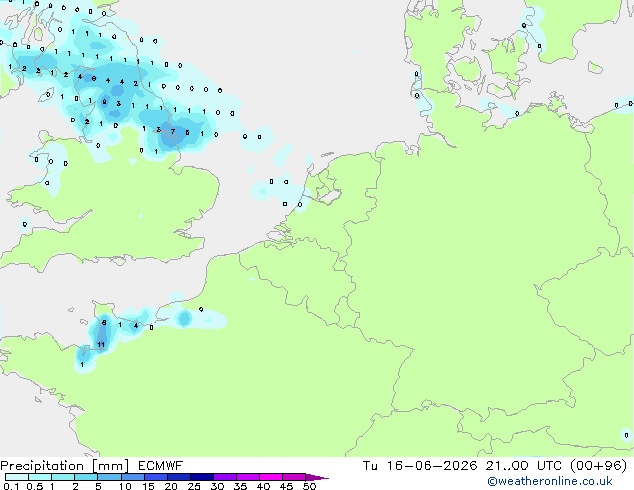Select the 5–10 mm legend color swatch
The height and width of the screenshot is (490, 634).
tap(109, 477)
